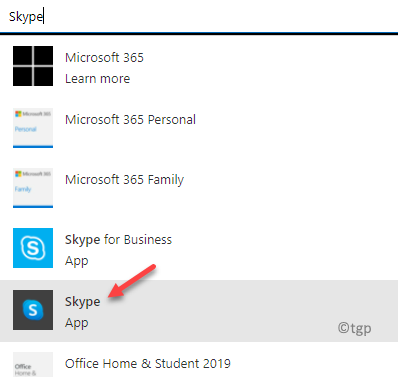Screen dimensions: 398x377
Task: Click the Microsoft 365 Family thumbnail
Action: pos(33,188)
